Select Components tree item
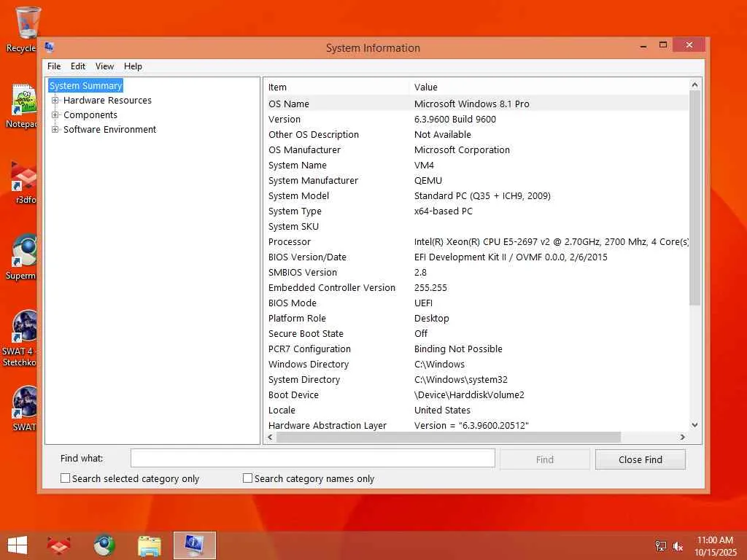 tap(90, 114)
